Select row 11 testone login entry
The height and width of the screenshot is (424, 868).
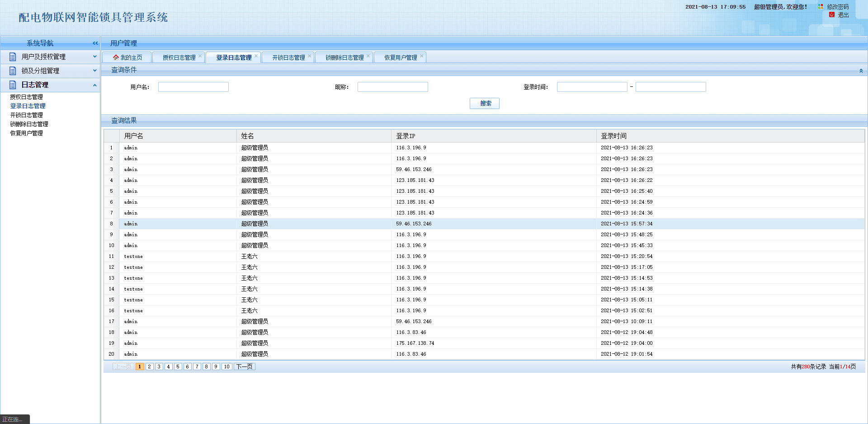[484, 256]
